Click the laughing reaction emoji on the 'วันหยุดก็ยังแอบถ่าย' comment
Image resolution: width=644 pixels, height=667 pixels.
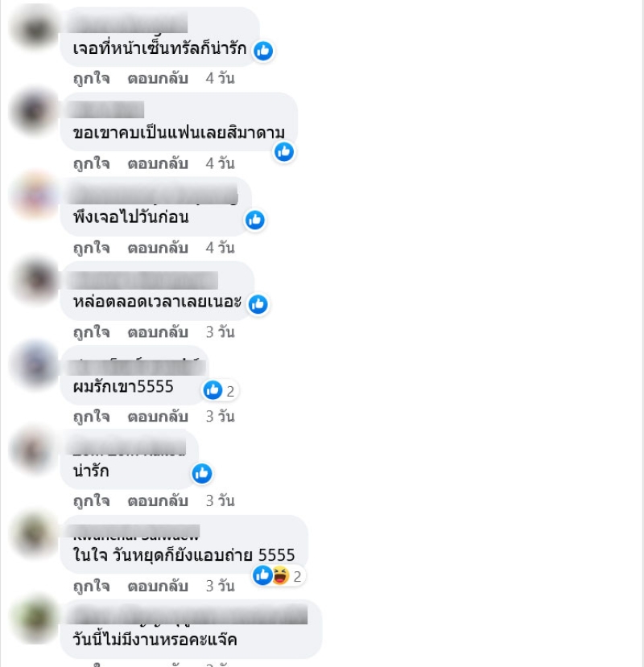tap(280, 576)
